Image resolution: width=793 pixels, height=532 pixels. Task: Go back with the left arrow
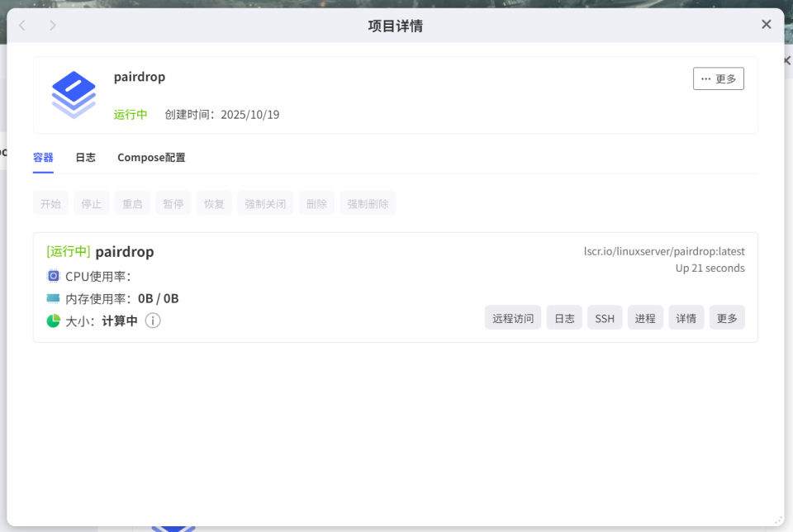click(22, 26)
